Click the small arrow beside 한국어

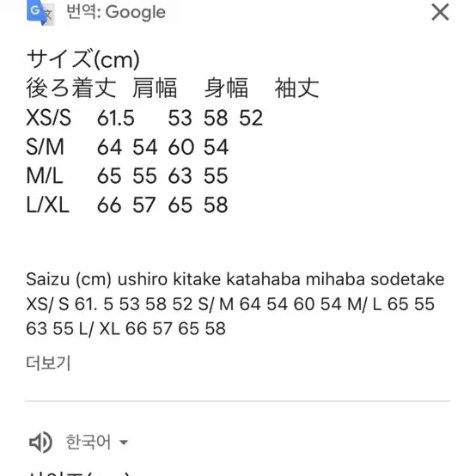[124, 442]
